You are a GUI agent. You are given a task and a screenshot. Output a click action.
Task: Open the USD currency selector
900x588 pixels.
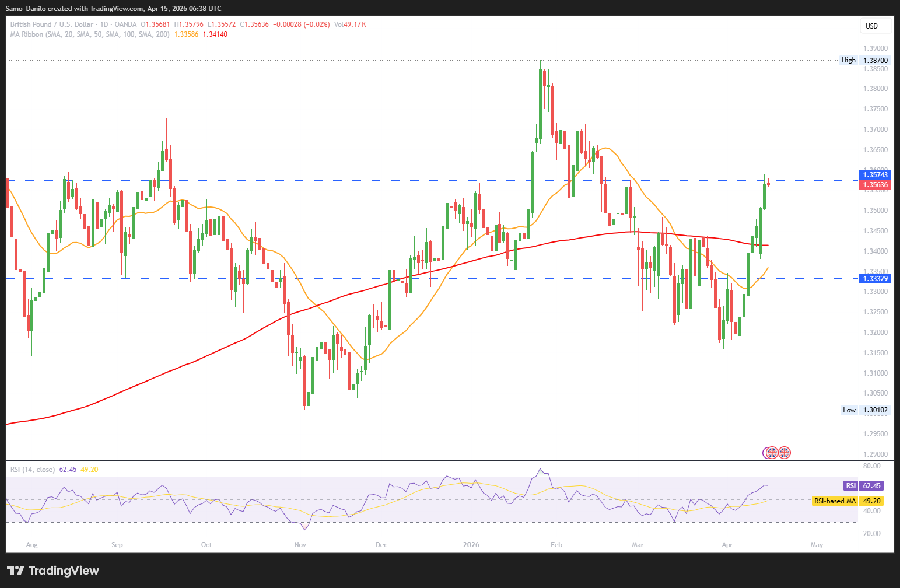click(x=876, y=26)
